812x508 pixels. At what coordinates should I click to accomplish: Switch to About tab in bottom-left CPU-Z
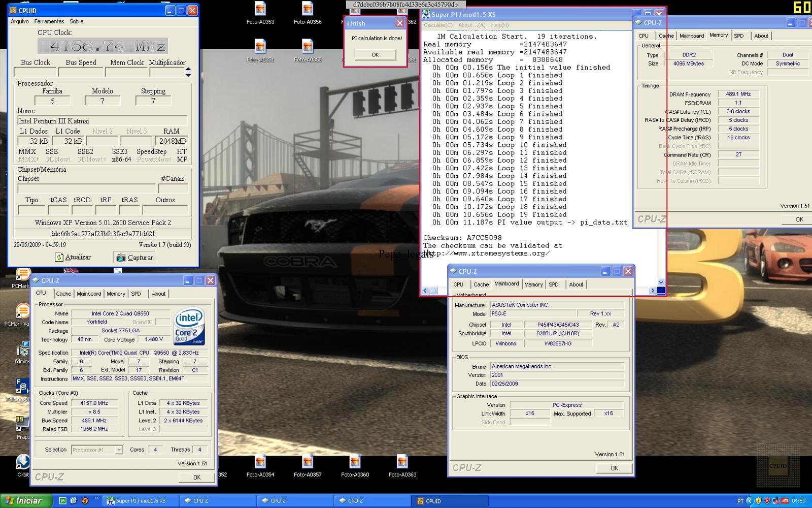click(158, 294)
